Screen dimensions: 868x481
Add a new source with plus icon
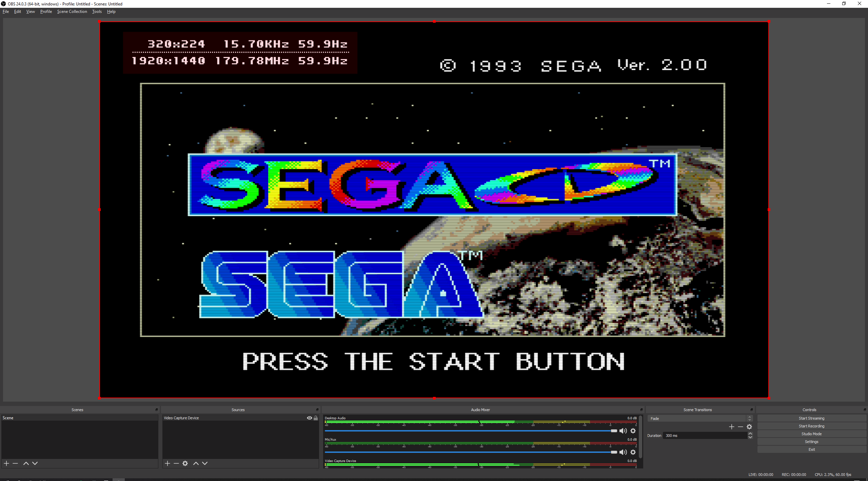tap(167, 463)
